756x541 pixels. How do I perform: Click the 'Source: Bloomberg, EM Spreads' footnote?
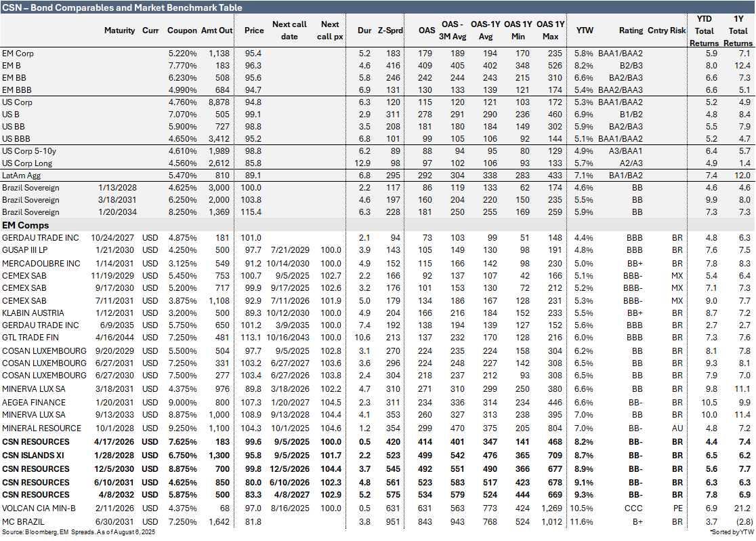(x=79, y=532)
